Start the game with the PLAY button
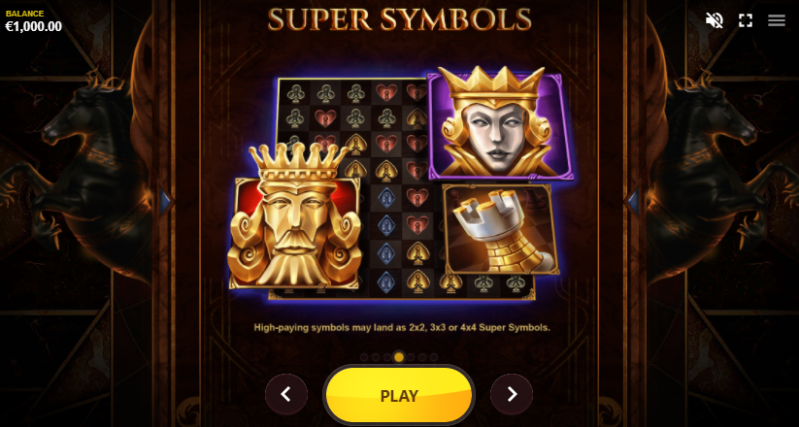This screenshot has width=799, height=427. [x=399, y=395]
